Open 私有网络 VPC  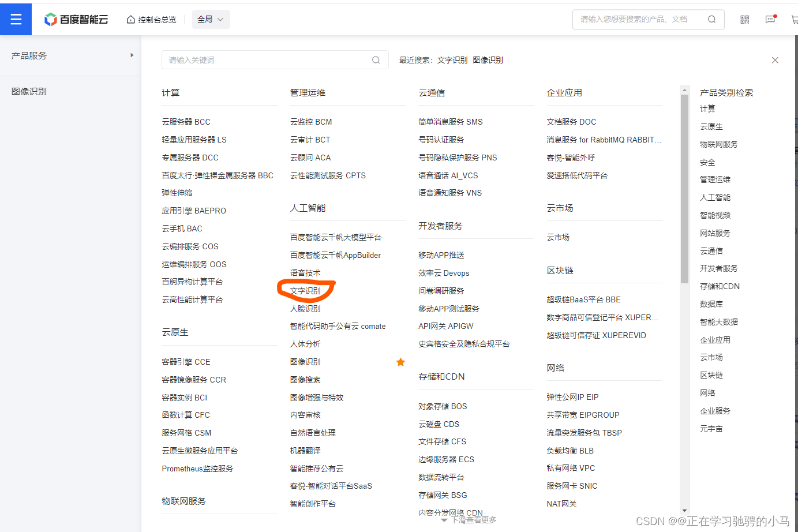[x=571, y=468]
